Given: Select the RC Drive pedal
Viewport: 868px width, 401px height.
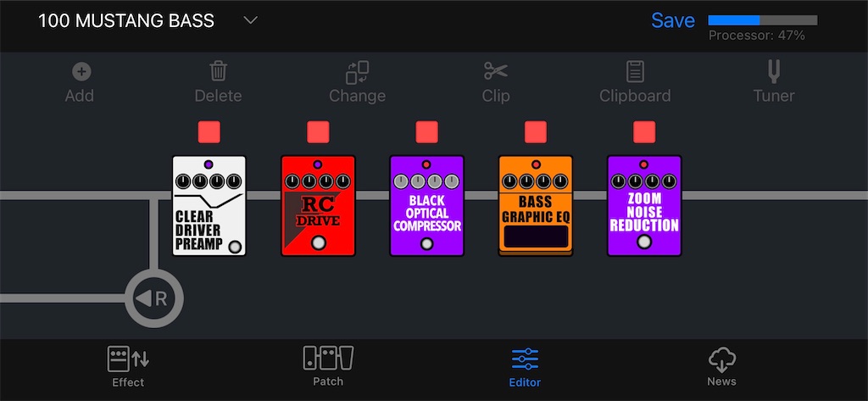Looking at the screenshot, I should click(318, 205).
